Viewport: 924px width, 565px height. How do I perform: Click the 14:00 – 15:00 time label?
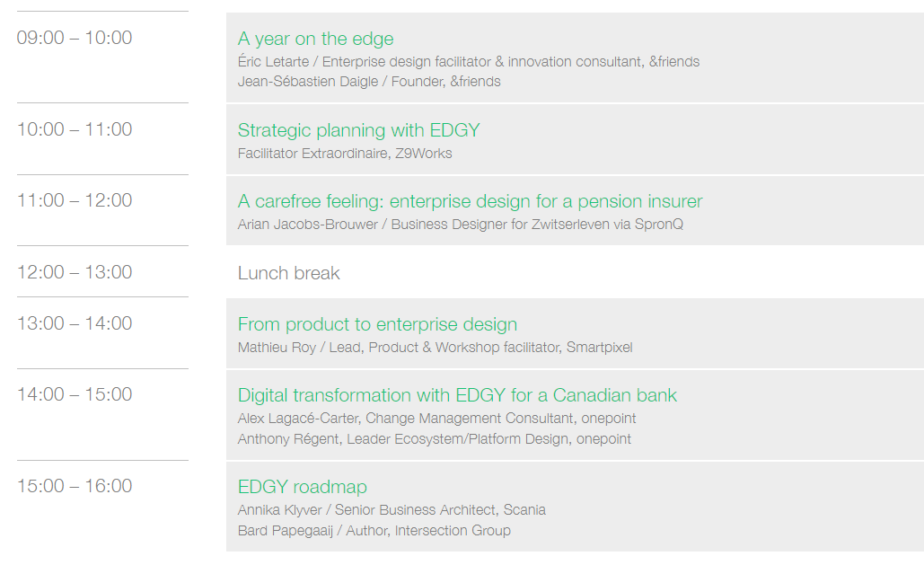(x=75, y=394)
